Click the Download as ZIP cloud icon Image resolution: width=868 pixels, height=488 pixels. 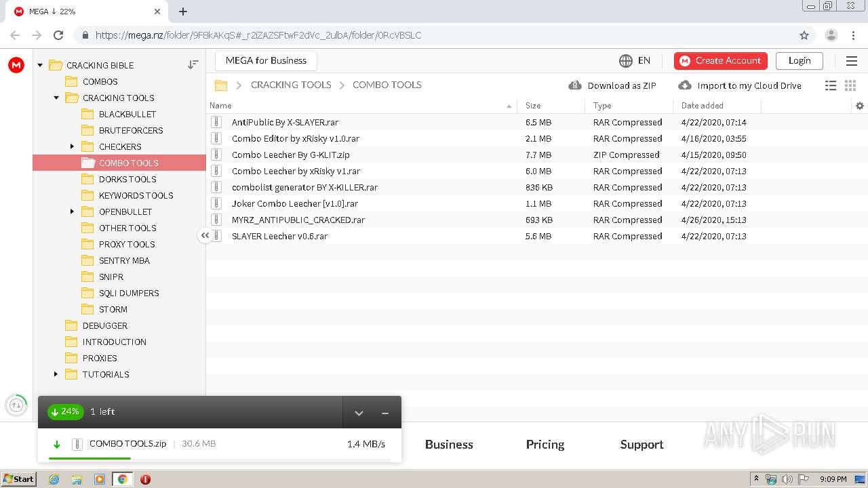click(x=575, y=85)
